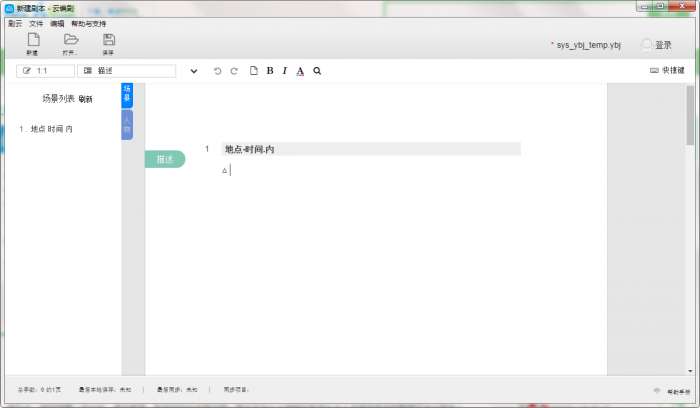The image size is (700, 408).
Task: Open a script file with 打开 icon
Action: (71, 43)
